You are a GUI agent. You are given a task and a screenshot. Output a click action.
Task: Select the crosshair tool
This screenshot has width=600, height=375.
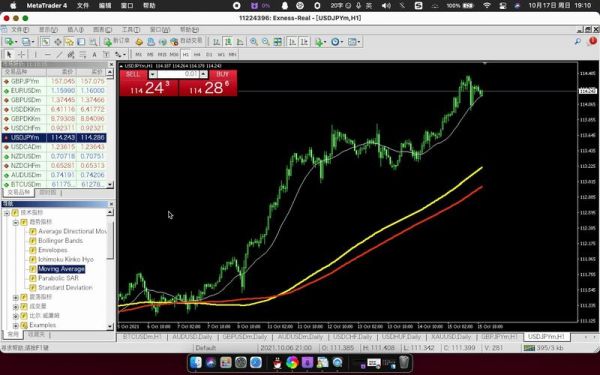click(x=21, y=54)
